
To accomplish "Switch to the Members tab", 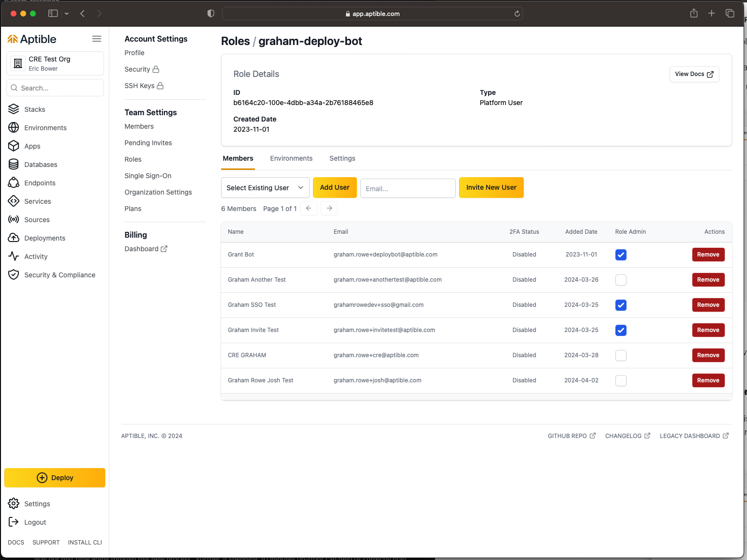I will point(238,158).
